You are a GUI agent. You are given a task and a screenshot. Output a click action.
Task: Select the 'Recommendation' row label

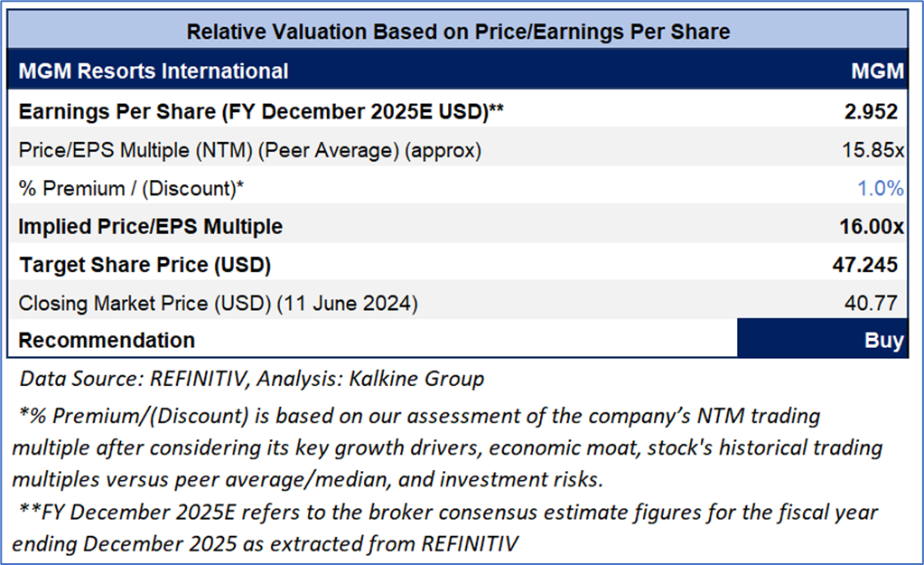107,340
